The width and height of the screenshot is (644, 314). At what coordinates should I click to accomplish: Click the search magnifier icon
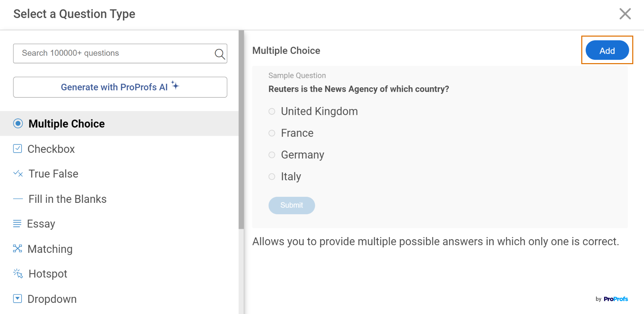pyautogui.click(x=220, y=54)
